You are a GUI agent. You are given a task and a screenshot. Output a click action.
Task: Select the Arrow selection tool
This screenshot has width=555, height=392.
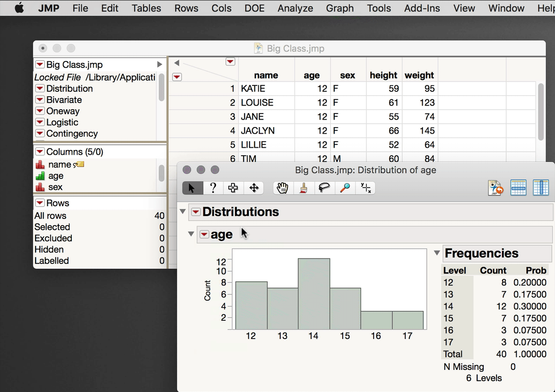coord(192,188)
